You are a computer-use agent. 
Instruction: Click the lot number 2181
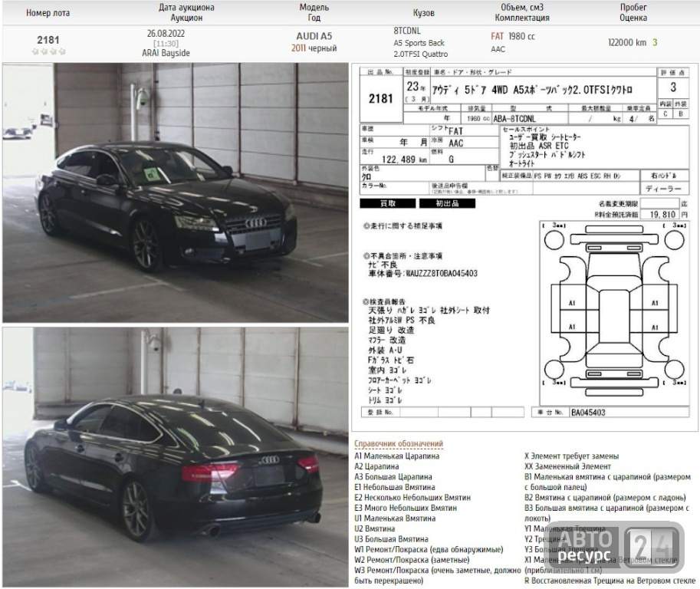(48, 40)
